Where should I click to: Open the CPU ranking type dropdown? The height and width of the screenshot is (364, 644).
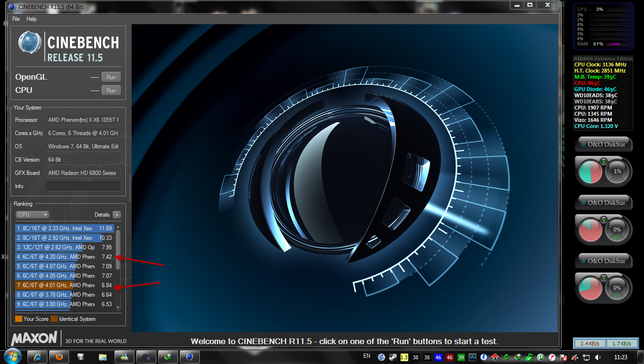(33, 215)
